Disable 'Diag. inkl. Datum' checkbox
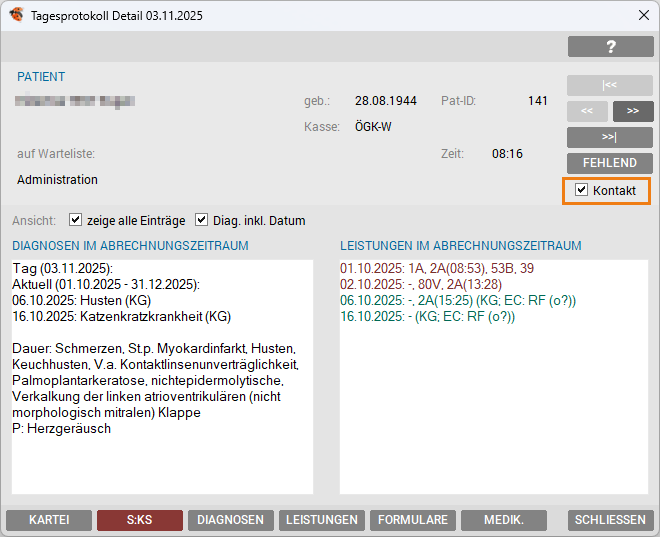The width and height of the screenshot is (660, 537). 201,220
